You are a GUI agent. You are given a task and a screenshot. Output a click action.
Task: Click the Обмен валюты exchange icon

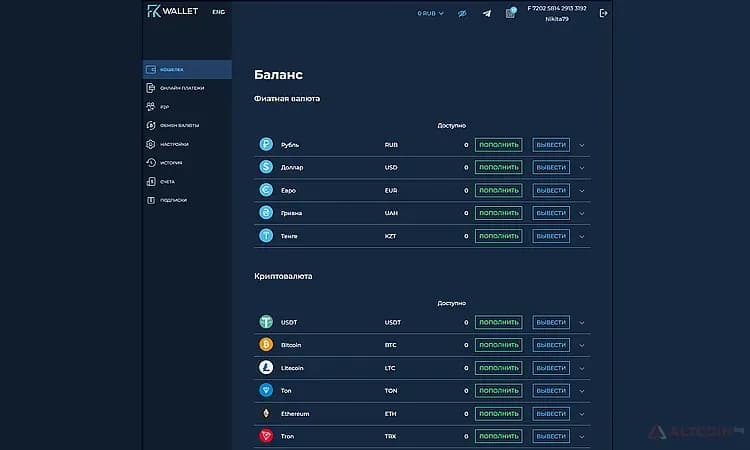coord(151,125)
